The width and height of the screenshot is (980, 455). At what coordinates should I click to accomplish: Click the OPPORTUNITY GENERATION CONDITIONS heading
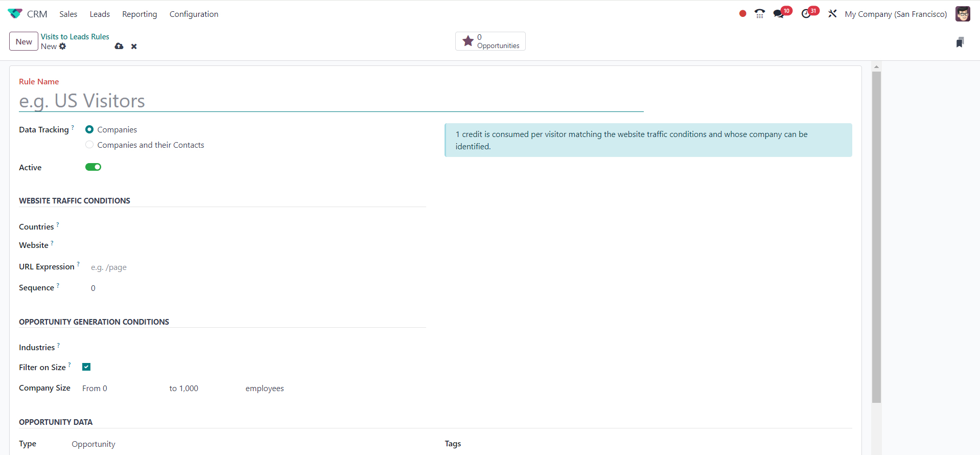point(94,322)
